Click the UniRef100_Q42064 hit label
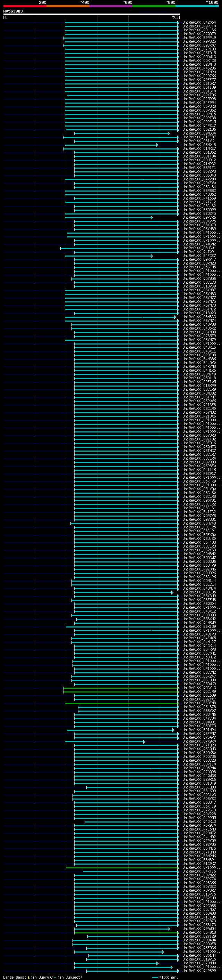 click(199, 23)
